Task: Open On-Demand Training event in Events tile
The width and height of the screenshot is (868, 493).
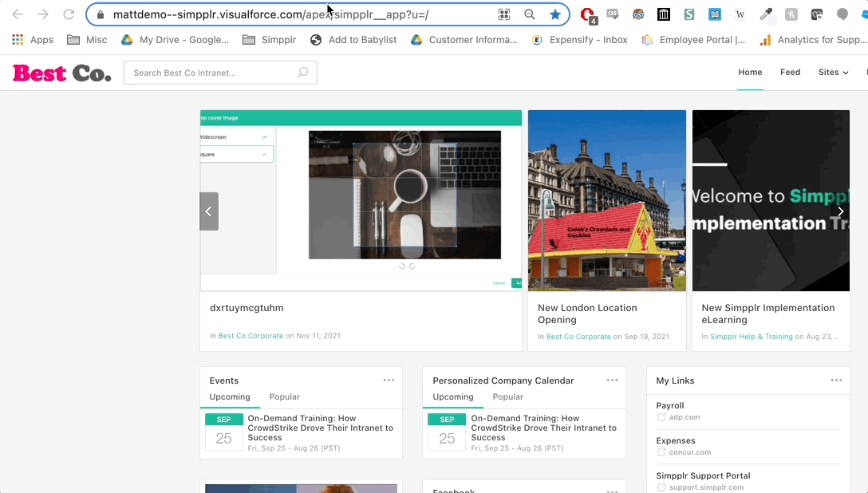Action: (x=321, y=428)
